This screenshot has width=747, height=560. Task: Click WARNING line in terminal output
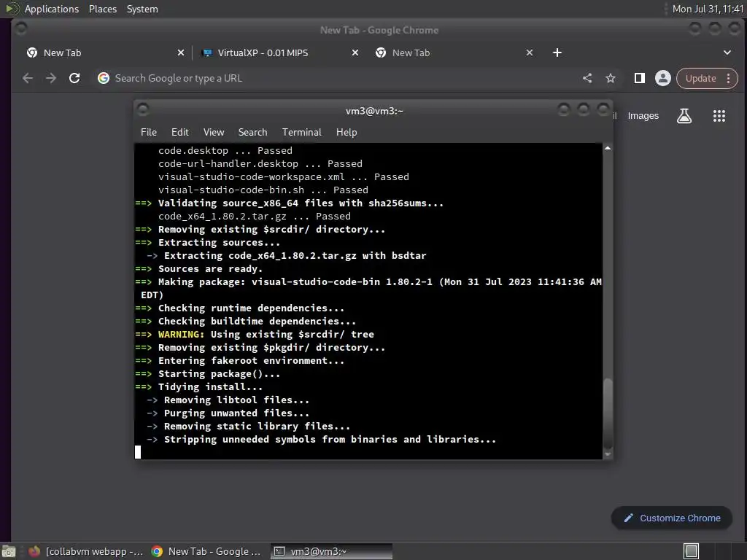255,334
